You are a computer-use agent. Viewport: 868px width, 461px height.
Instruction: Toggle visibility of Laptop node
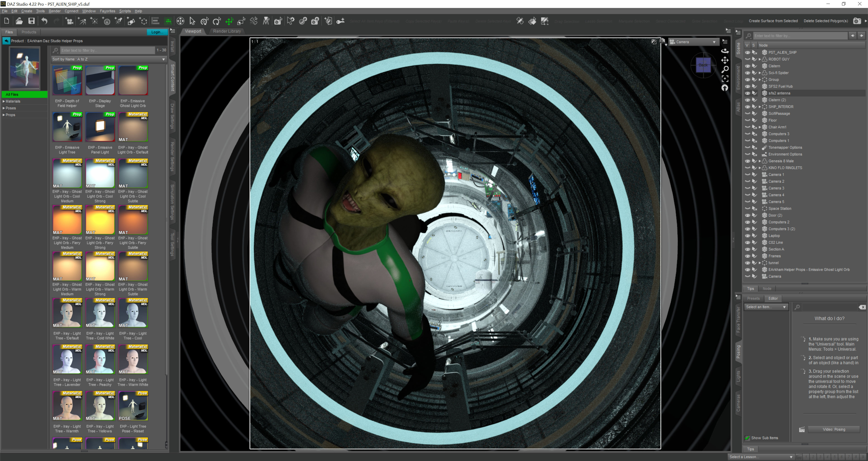(x=747, y=236)
